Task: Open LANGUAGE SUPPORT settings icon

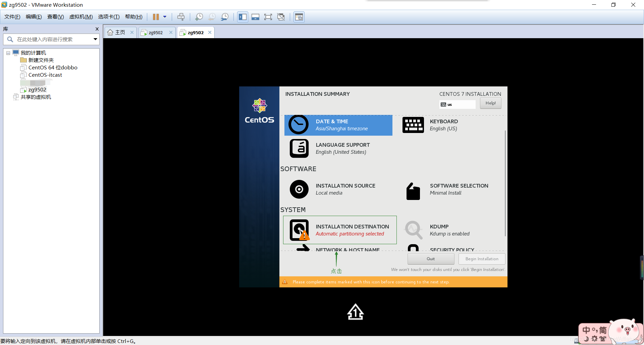Action: coord(299,148)
